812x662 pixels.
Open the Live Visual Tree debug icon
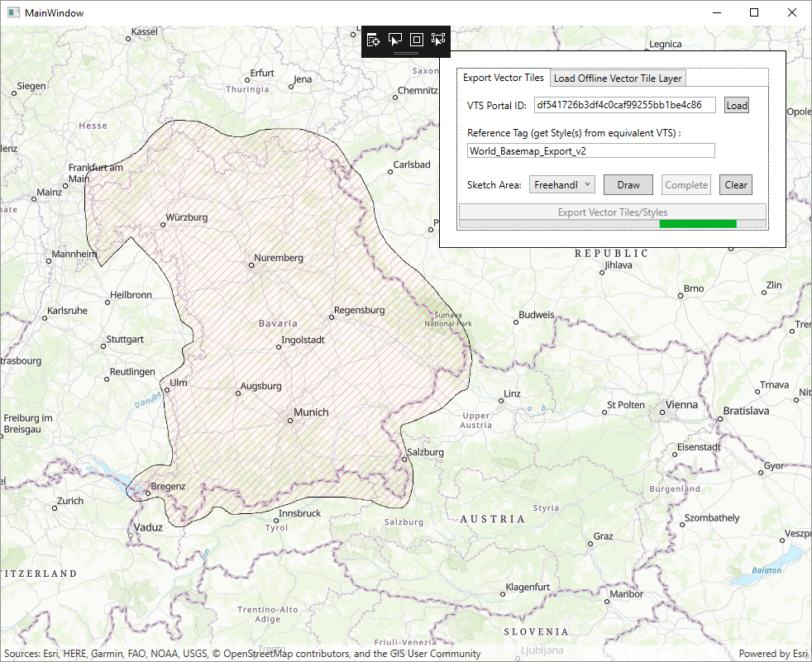tap(373, 40)
